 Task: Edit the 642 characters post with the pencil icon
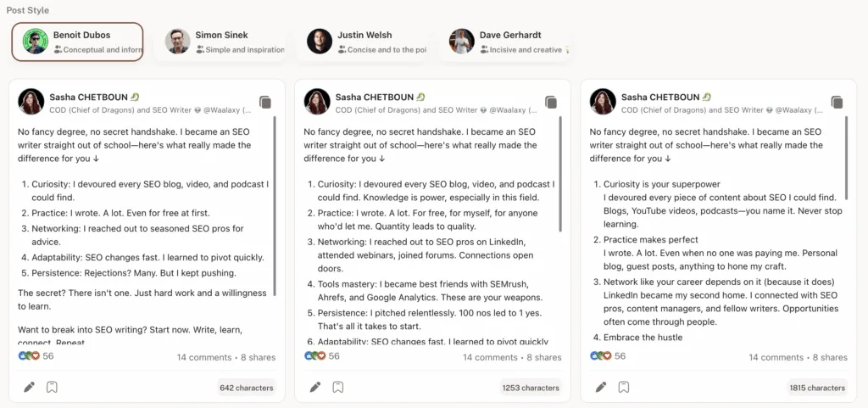pyautogui.click(x=30, y=387)
